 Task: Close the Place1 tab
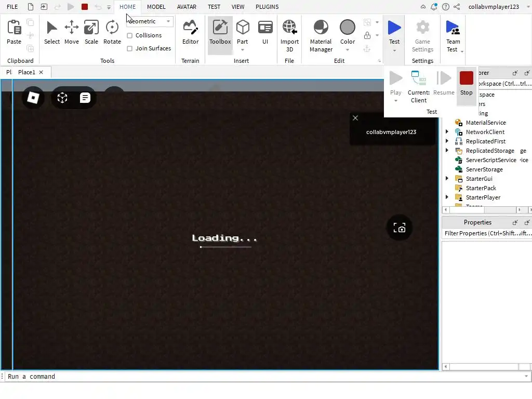pos(41,72)
